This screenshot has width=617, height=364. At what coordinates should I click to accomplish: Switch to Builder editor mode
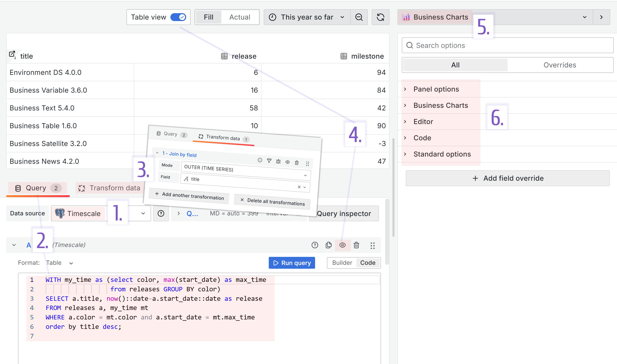342,263
